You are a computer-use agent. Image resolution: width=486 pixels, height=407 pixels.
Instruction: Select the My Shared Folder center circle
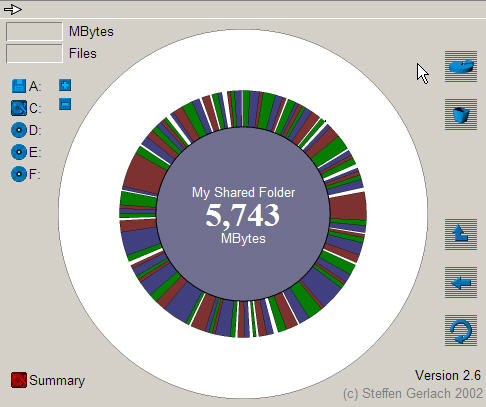tap(243, 214)
